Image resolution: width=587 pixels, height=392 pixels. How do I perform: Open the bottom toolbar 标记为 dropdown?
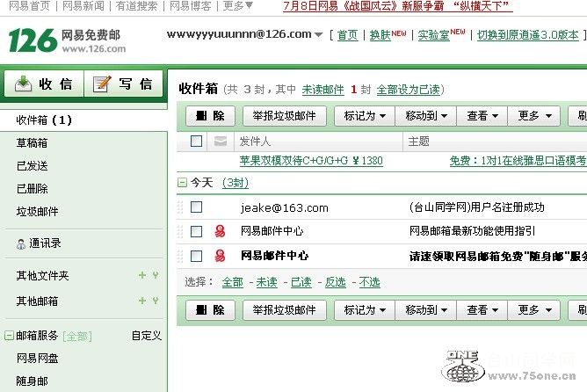[365, 310]
